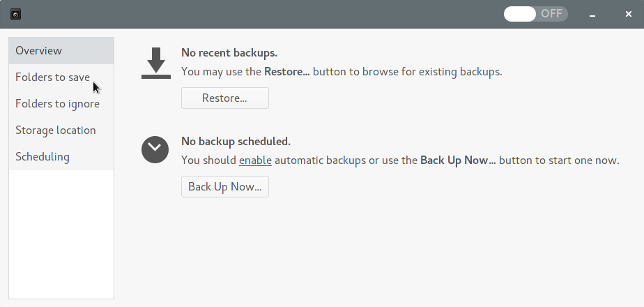The image size is (644, 307).
Task: Click the empty white area below Scheduling
Action: click(x=61, y=234)
